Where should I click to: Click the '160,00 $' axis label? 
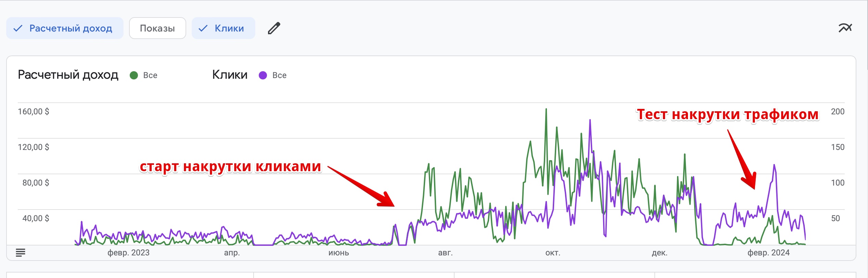click(34, 112)
